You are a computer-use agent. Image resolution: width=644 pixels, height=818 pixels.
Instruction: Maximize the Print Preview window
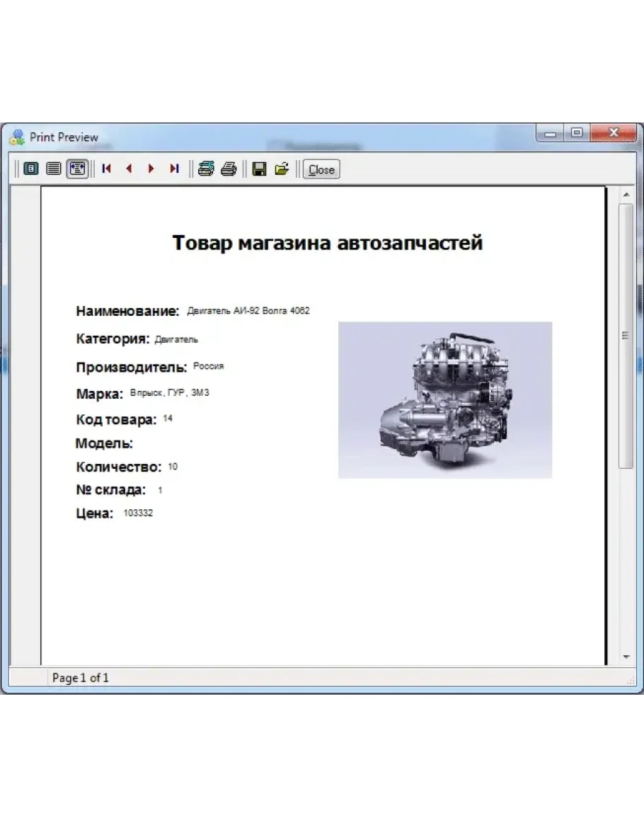point(576,133)
